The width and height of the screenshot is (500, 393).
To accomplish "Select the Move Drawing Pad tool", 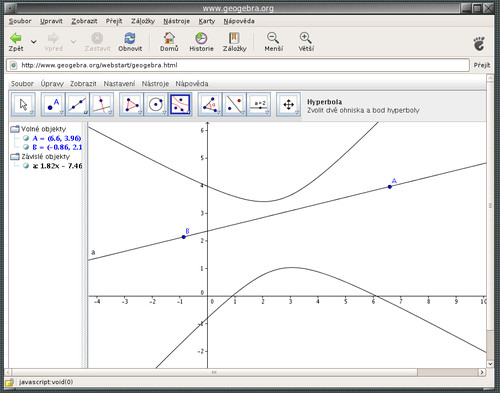I will point(288,104).
